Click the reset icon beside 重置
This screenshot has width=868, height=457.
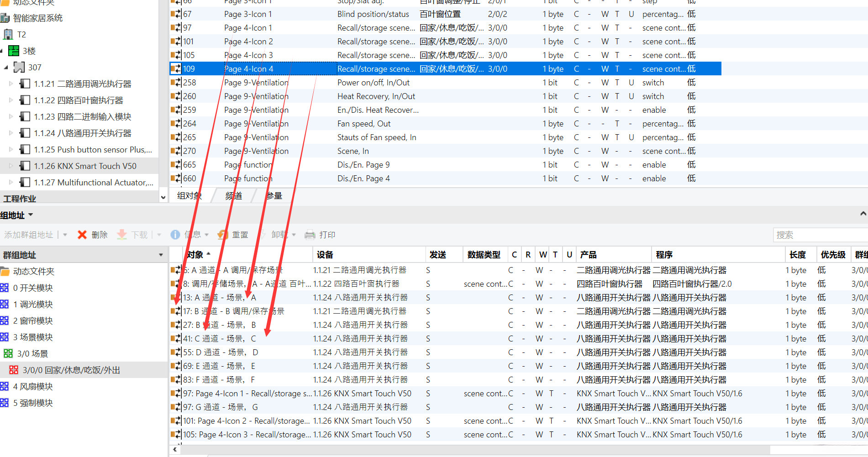tap(223, 235)
